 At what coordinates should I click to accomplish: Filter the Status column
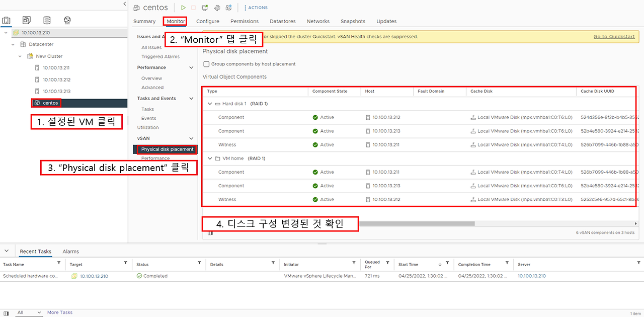[200, 263]
